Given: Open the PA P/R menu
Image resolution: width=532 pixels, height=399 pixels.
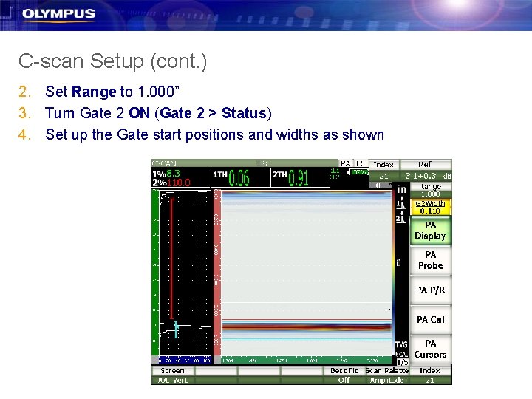Looking at the screenshot, I should [x=431, y=290].
